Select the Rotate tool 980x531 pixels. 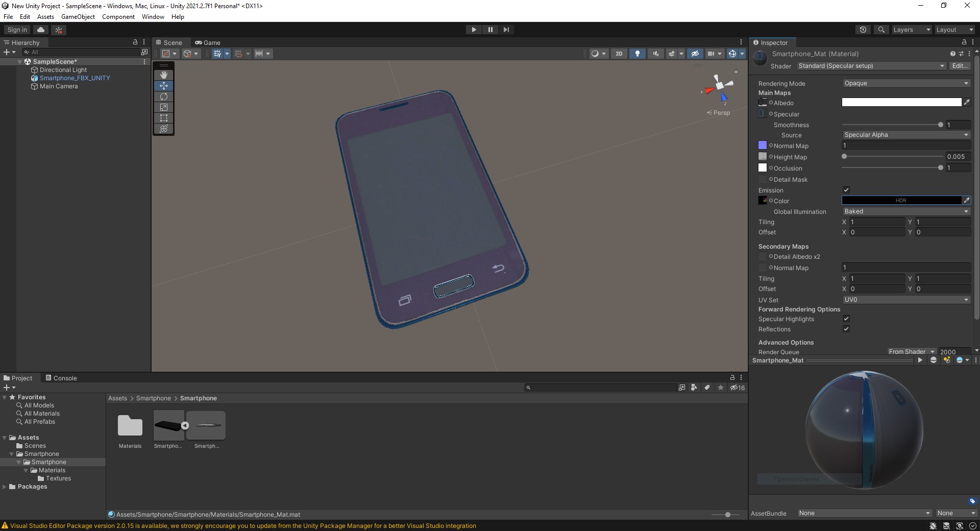(x=164, y=96)
